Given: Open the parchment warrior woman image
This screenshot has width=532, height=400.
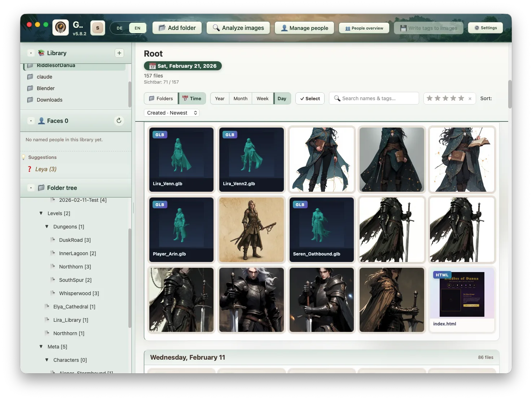Looking at the screenshot, I should point(251,230).
